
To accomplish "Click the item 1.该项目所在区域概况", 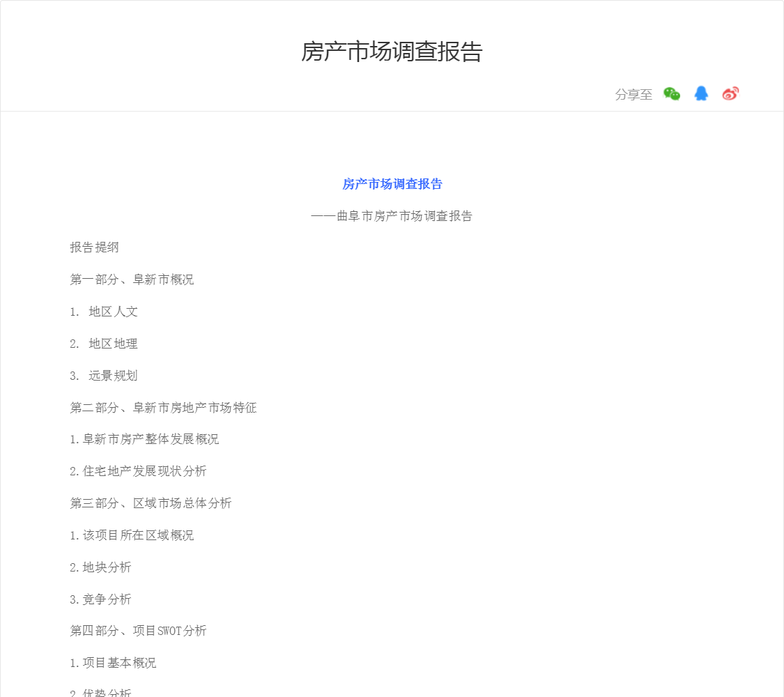I will point(132,535).
